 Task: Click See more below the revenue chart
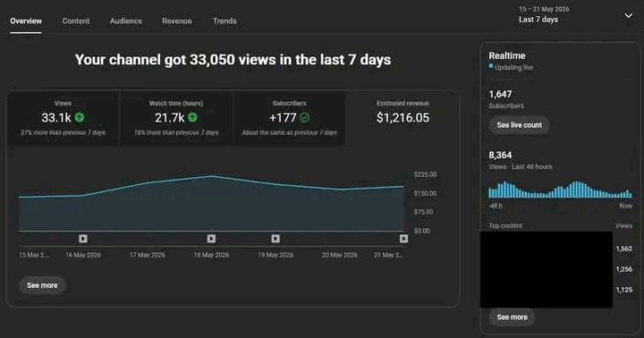pos(42,285)
